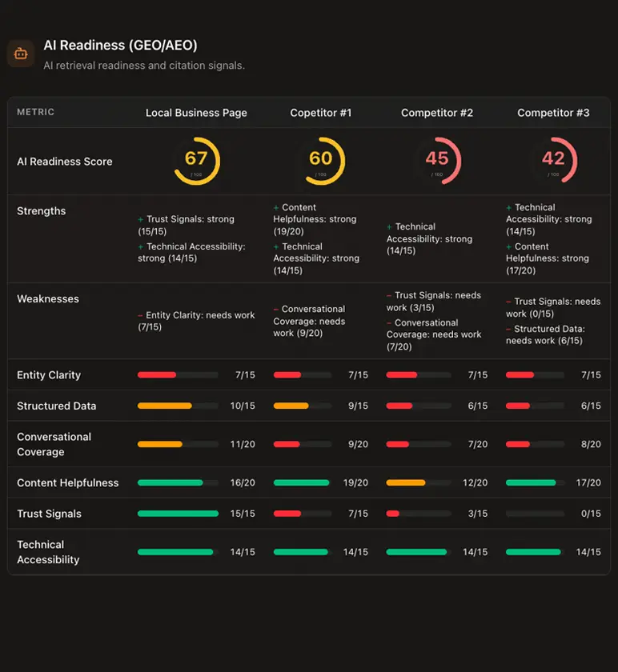Click 'Conversational Coverage: needs work (9/20)' weakness

309,321
